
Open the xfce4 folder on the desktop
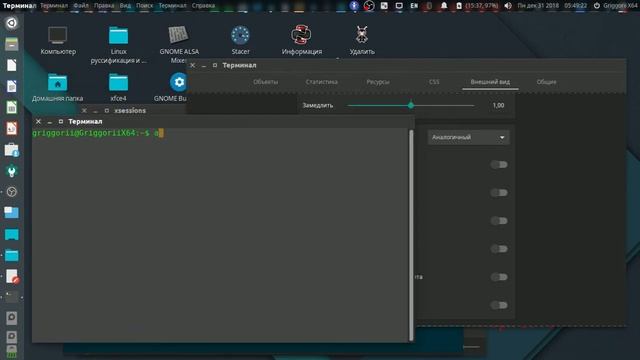pos(118,87)
